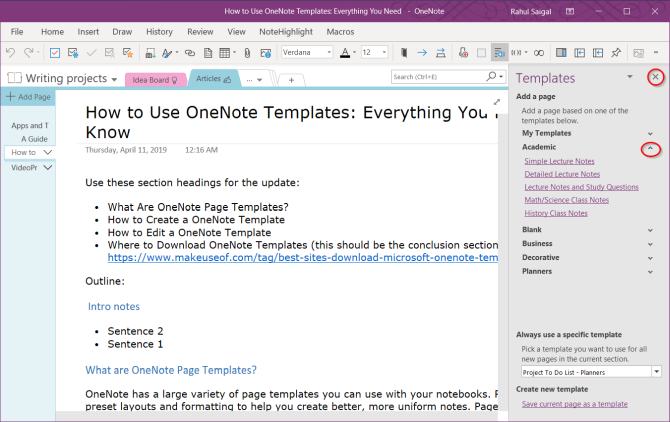
Task: Click the blue arrow over tray icon
Action: [x=441, y=53]
